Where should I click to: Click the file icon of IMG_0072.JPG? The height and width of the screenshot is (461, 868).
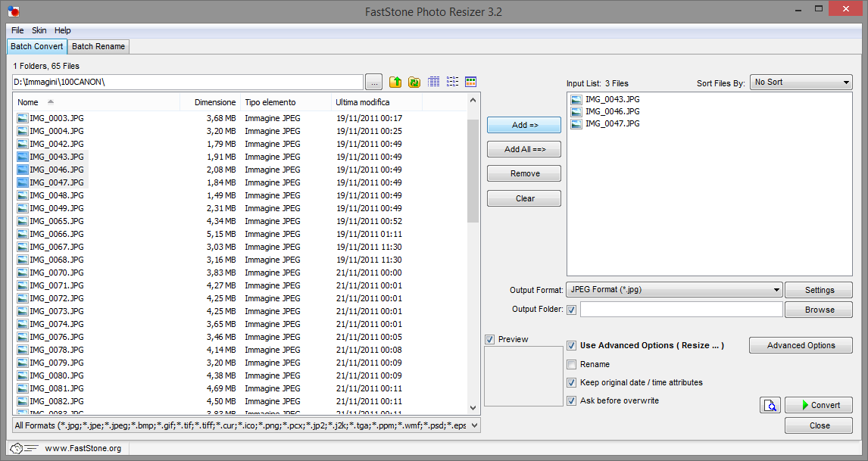[23, 298]
